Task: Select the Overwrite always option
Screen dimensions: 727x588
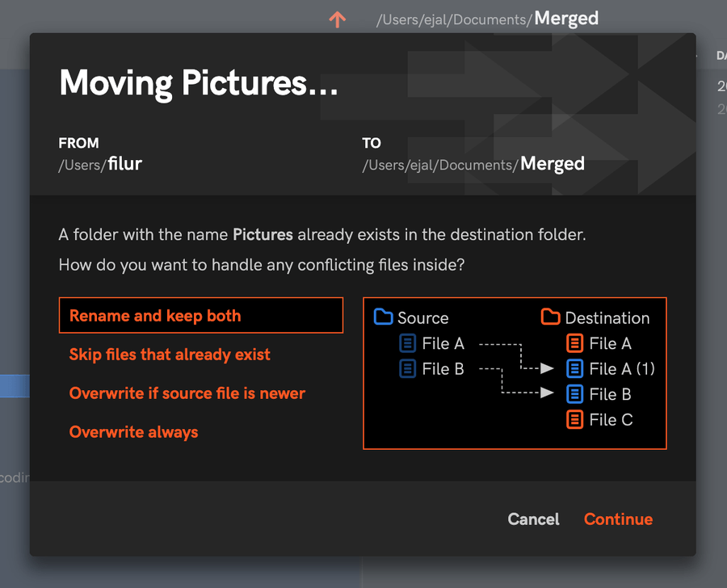Action: tap(133, 432)
